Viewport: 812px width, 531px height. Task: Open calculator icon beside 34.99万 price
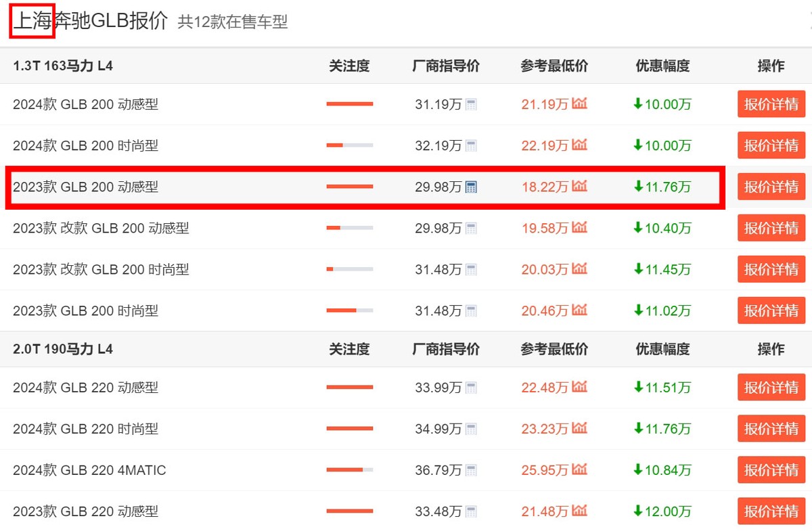click(471, 429)
